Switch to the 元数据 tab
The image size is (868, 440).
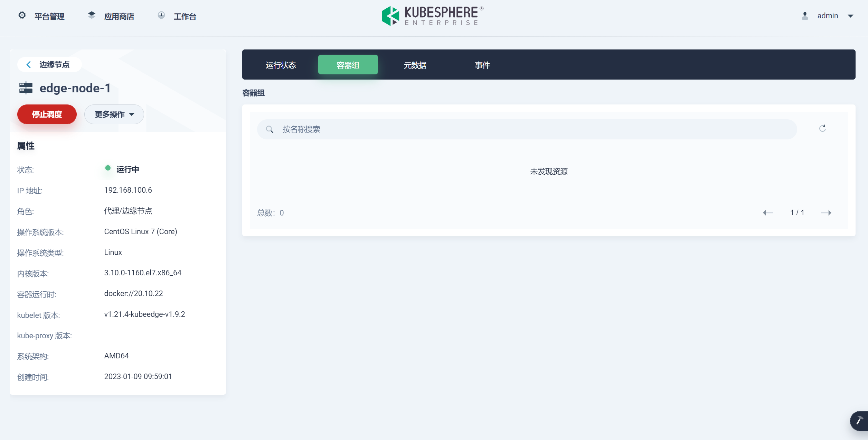coord(415,65)
